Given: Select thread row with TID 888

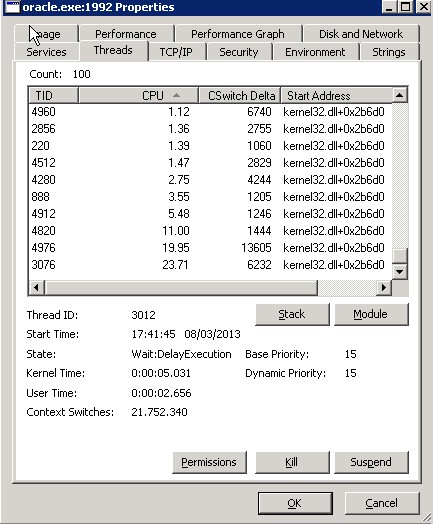Looking at the screenshot, I should (210, 197).
